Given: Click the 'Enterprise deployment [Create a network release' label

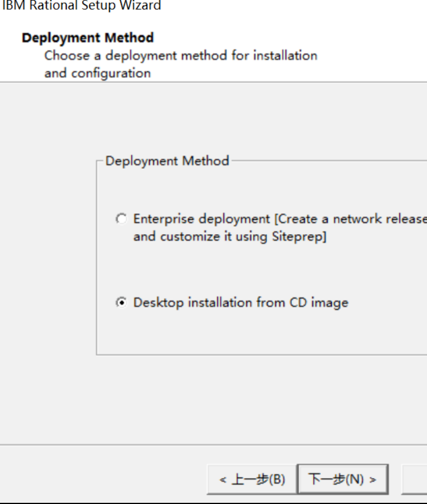Looking at the screenshot, I should (280, 219).
